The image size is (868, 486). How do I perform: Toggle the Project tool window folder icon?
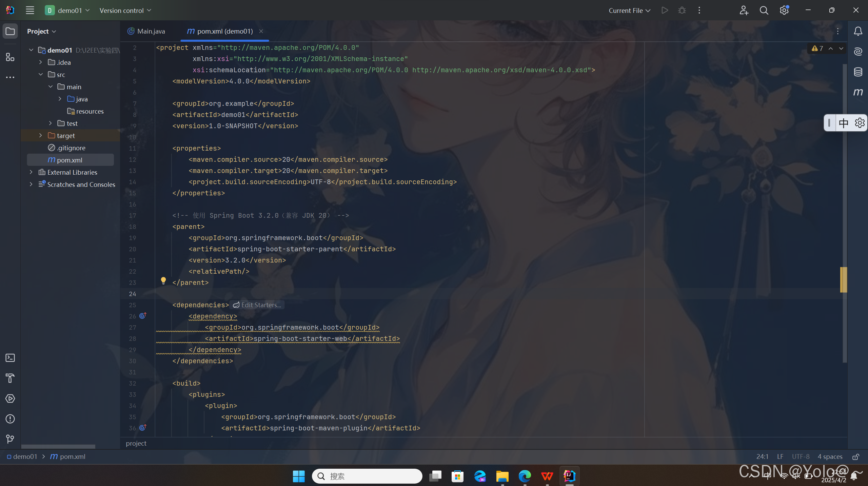[10, 31]
